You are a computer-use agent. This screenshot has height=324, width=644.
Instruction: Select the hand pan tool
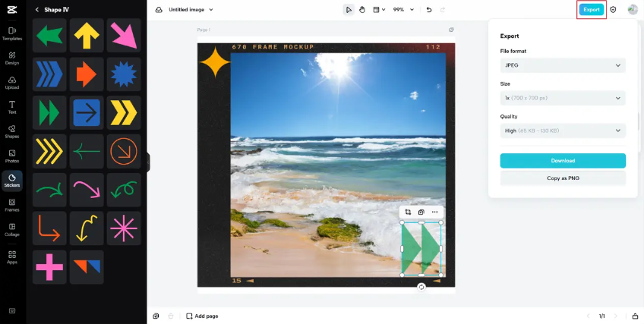(361, 10)
